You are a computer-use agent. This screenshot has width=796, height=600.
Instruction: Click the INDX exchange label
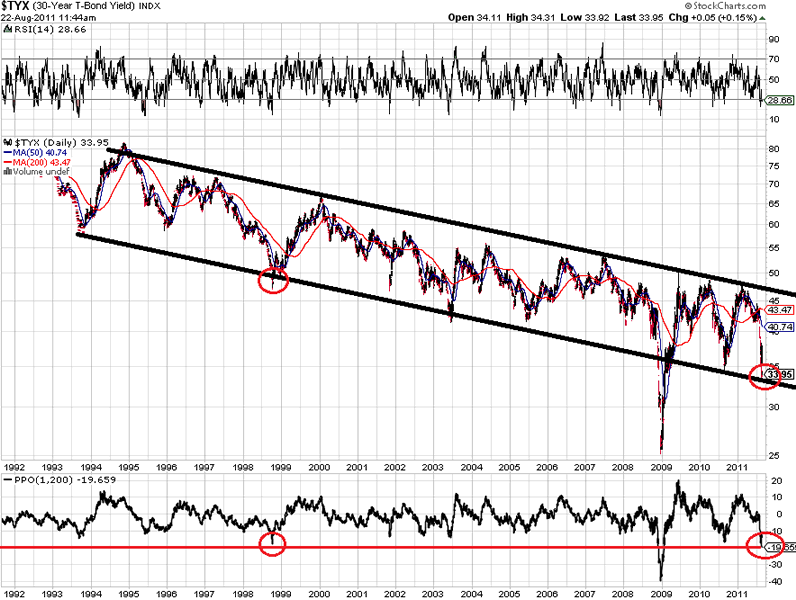151,7
